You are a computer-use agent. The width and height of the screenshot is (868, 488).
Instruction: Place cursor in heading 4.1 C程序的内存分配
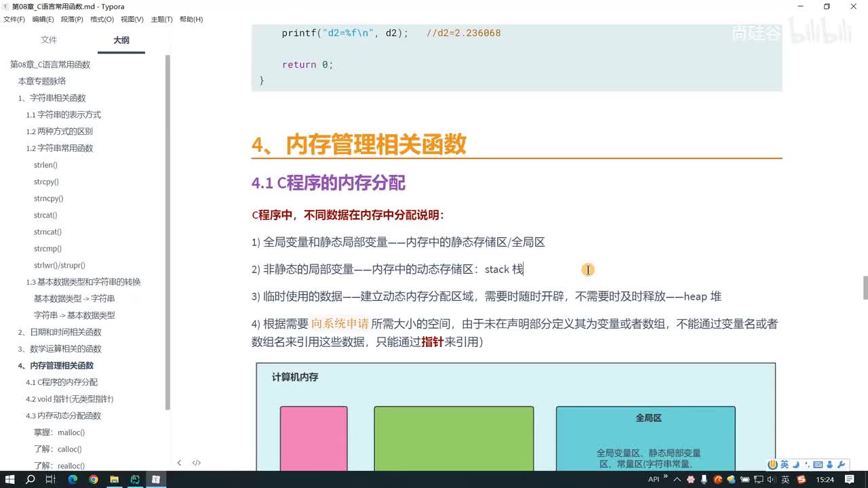328,182
